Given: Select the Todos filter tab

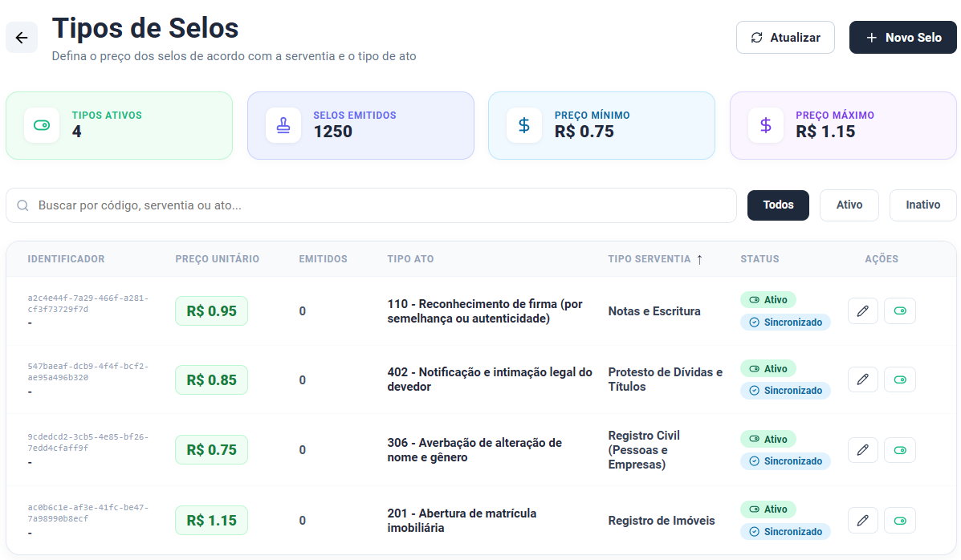Looking at the screenshot, I should pos(778,205).
